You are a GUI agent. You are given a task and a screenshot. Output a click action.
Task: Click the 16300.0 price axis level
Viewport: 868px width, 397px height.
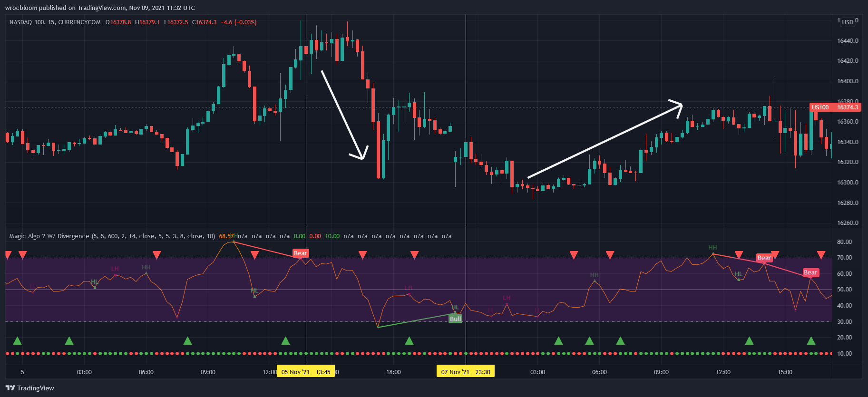point(848,183)
